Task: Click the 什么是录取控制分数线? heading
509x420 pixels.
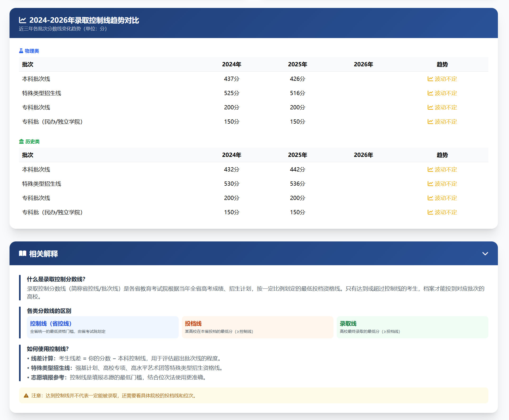Action: [x=56, y=279]
